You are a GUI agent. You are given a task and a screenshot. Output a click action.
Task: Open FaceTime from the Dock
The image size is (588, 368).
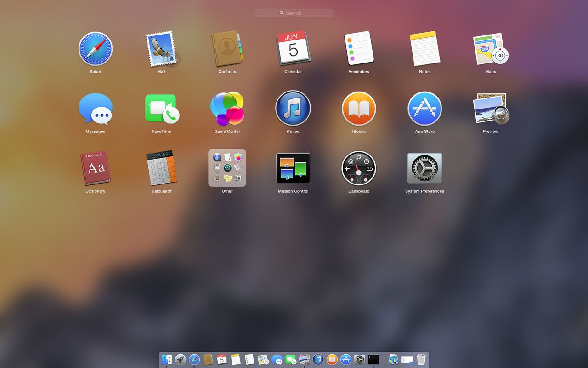pyautogui.click(x=291, y=359)
